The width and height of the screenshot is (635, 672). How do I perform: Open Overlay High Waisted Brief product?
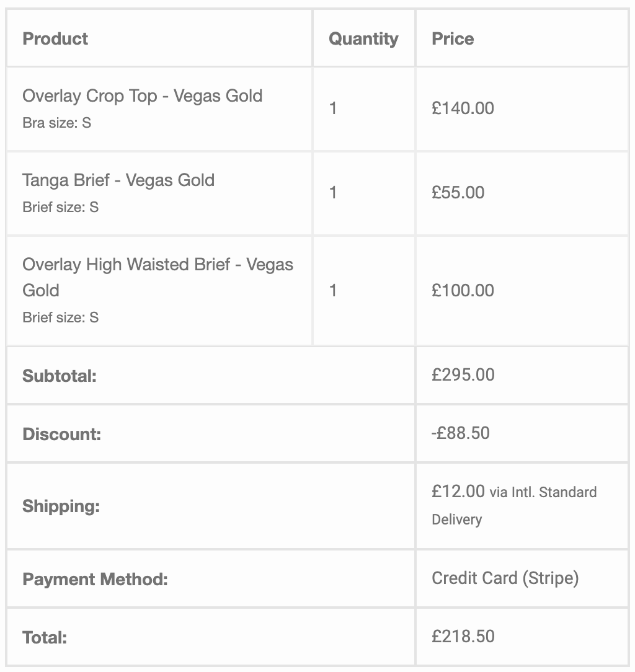click(158, 277)
